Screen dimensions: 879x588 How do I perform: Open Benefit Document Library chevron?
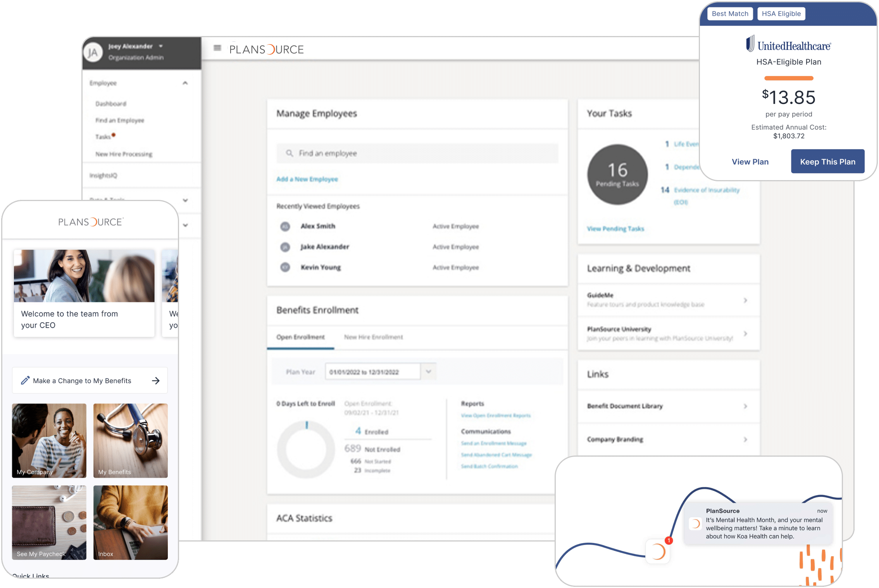pos(745,406)
